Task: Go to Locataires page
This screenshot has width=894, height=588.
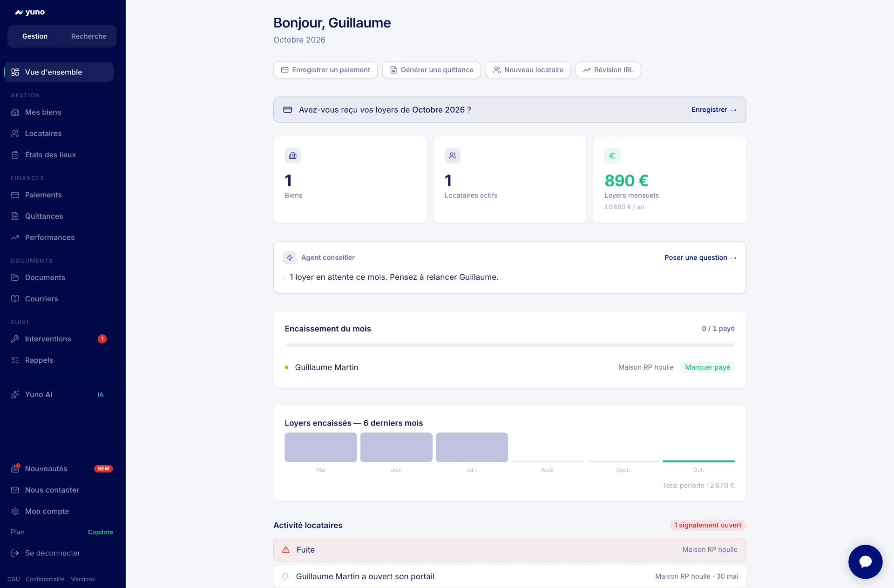Action: (59, 134)
